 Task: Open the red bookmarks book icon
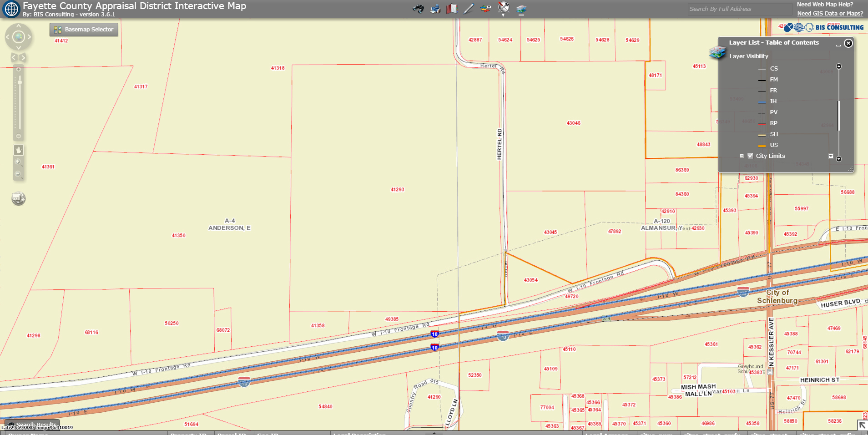[452, 9]
